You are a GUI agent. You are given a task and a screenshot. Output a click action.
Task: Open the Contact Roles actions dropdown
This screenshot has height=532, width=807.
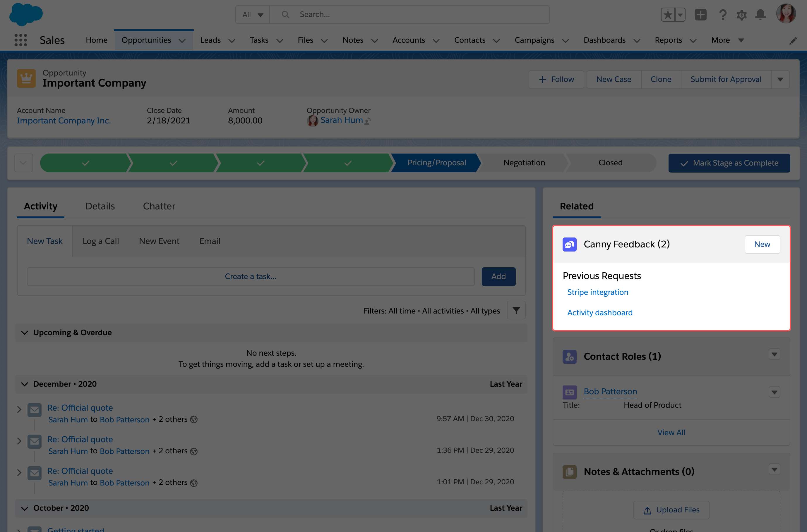(774, 354)
